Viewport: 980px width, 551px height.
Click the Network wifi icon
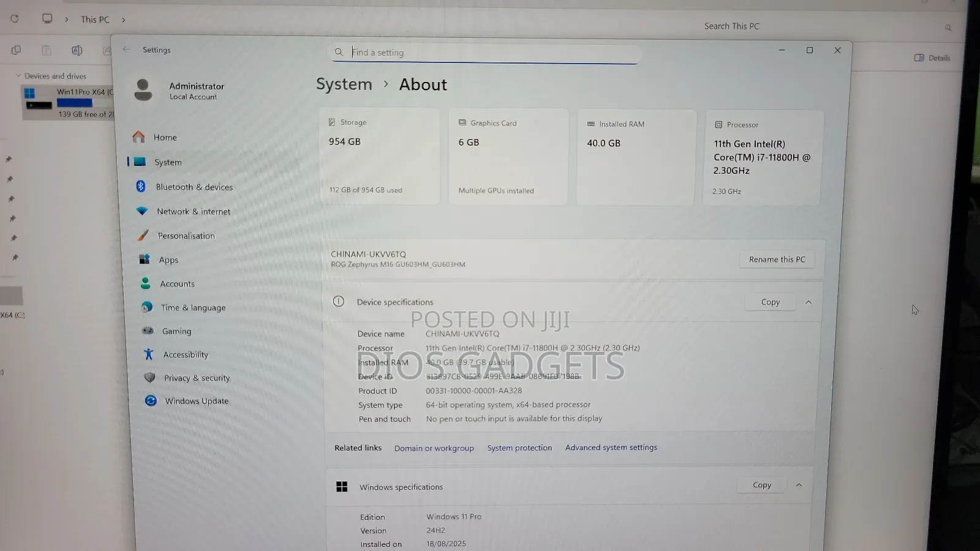pos(142,211)
